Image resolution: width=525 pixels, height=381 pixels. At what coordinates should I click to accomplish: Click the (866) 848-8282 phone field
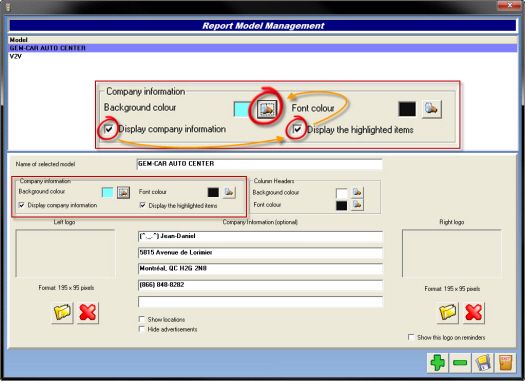[x=260, y=285]
